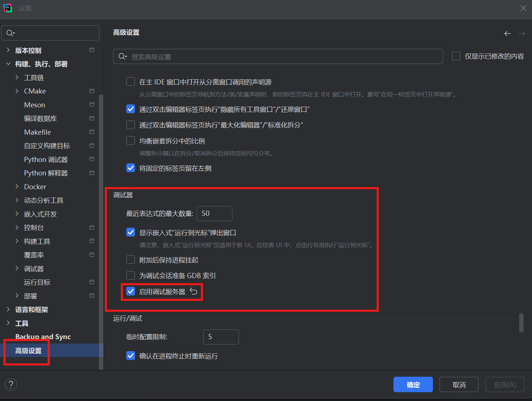Click the modified-settings indicator beside Makefile

92,132
